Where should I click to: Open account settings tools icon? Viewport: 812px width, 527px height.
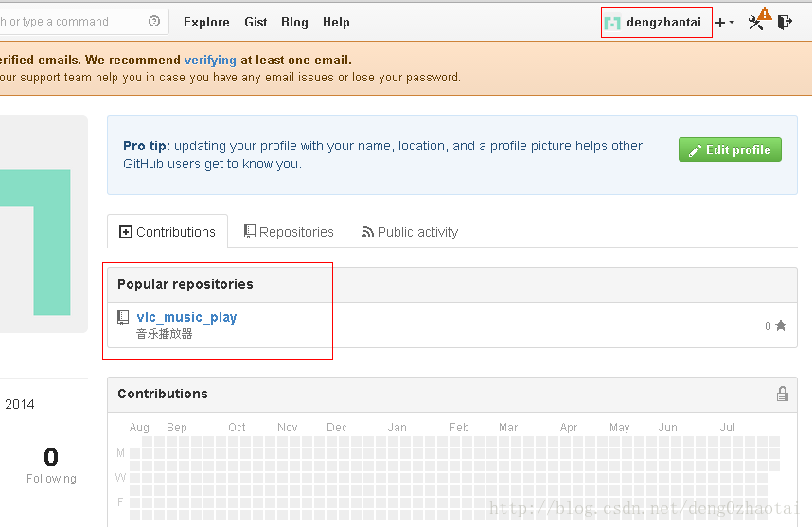pos(756,23)
